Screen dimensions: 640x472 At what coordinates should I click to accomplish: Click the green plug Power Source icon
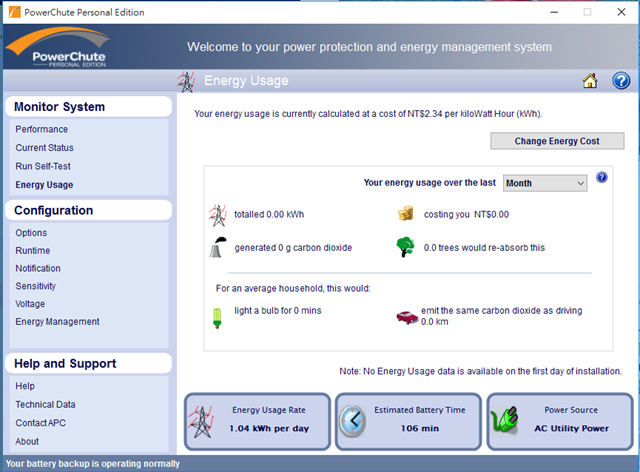504,420
